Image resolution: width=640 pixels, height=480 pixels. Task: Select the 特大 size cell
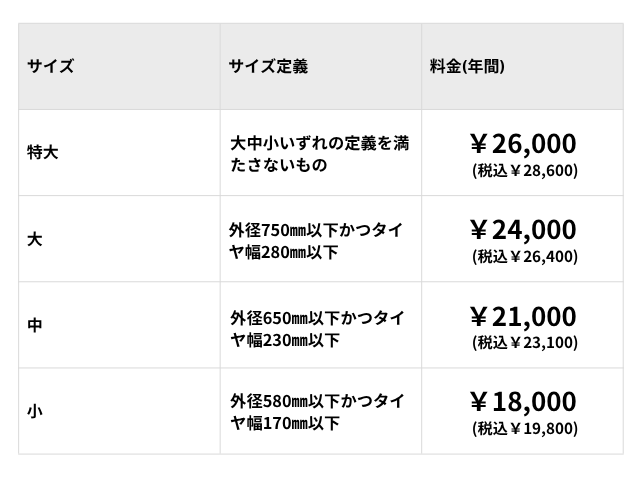[43, 153]
